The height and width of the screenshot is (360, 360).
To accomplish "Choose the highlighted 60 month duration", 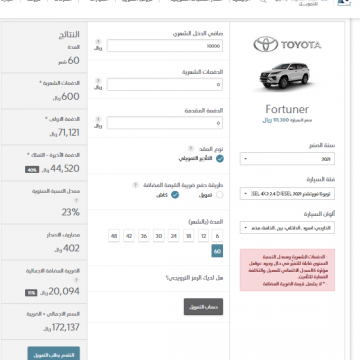I will click(x=217, y=251).
